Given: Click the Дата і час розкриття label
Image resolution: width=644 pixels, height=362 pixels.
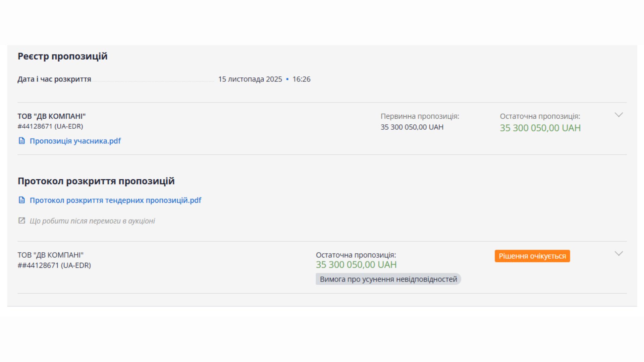Looking at the screenshot, I should click(54, 79).
